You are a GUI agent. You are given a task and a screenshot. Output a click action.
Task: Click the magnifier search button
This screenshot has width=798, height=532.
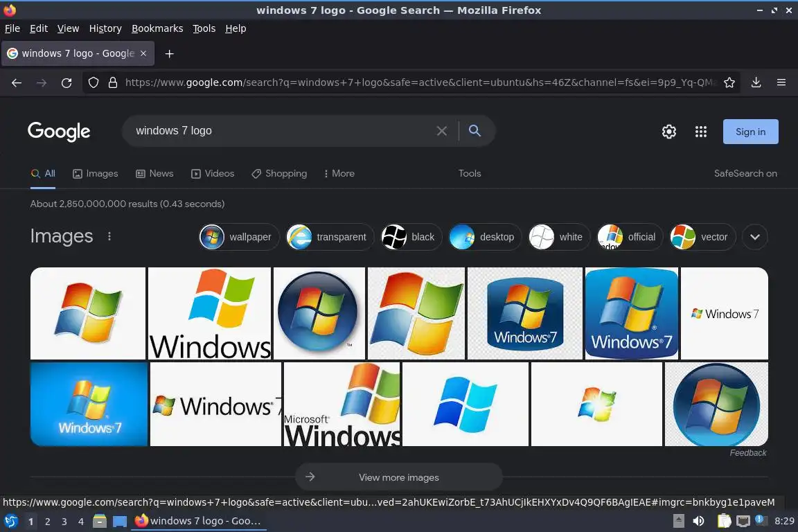[475, 131]
